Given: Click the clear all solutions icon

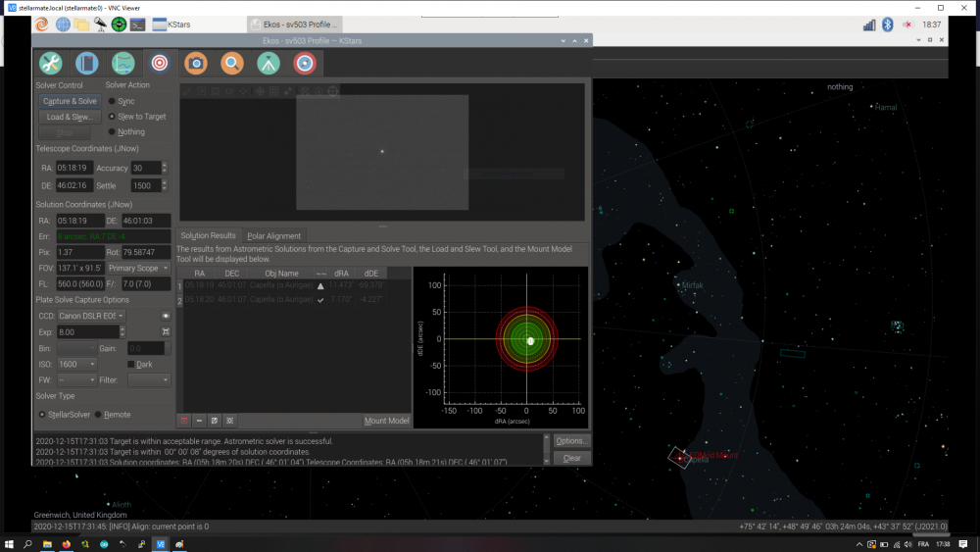Looking at the screenshot, I should pos(229,421).
